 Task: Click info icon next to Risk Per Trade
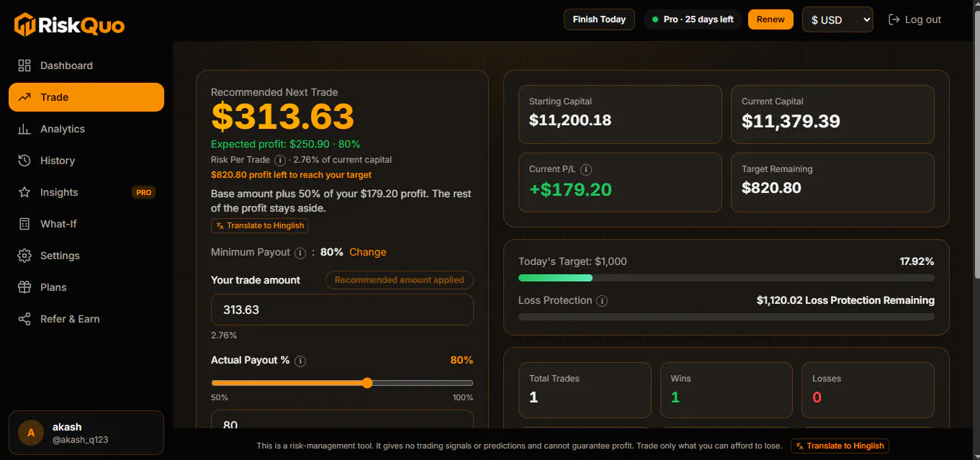[x=280, y=160]
